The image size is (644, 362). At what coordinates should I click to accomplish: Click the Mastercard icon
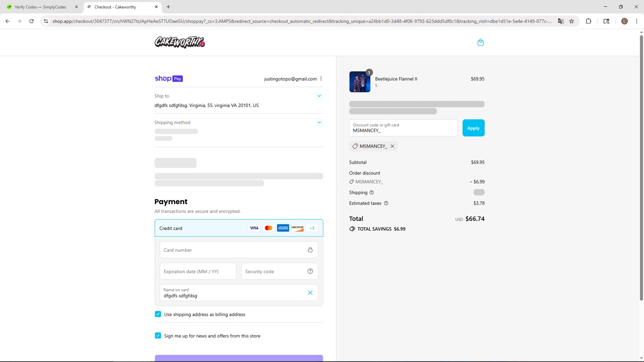[x=269, y=228]
